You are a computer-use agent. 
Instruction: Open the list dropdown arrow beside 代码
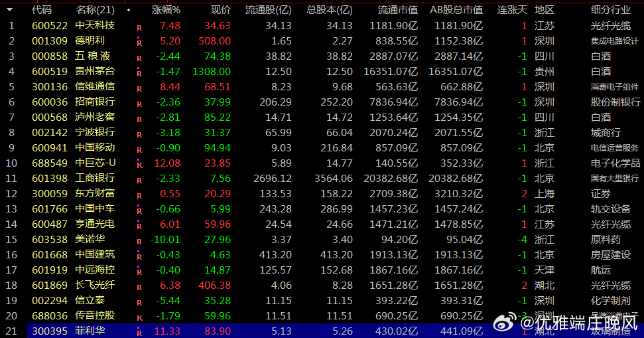[9, 9]
